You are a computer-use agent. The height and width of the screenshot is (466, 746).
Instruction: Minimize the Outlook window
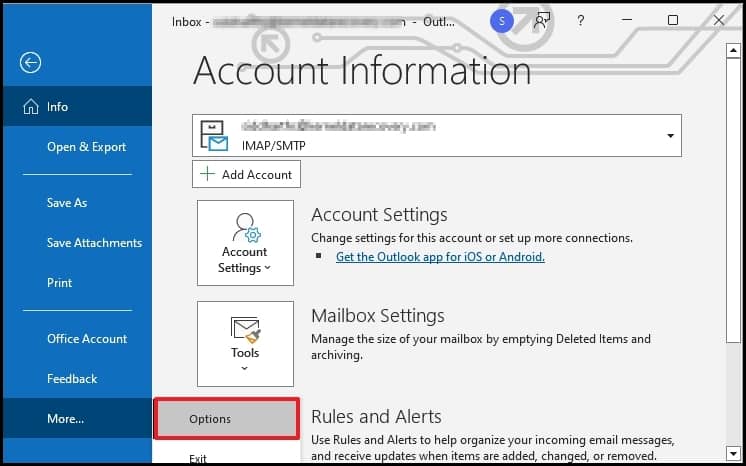coord(627,20)
